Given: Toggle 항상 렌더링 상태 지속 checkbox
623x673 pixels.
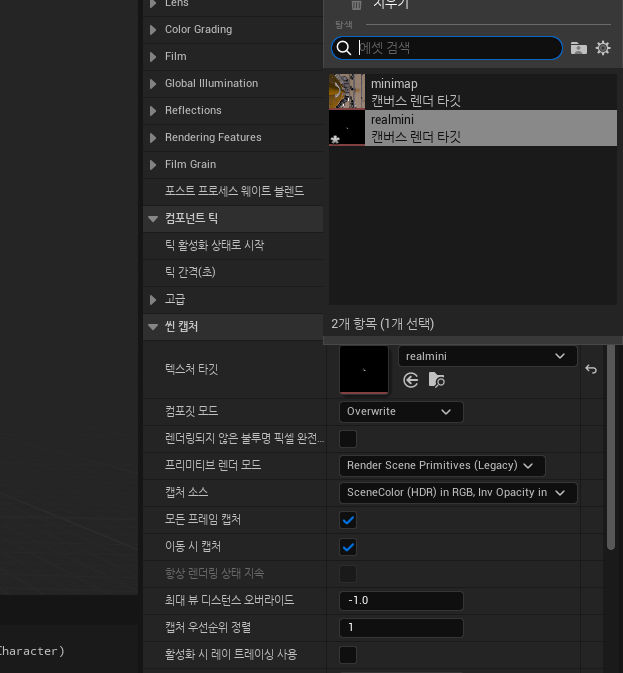Looking at the screenshot, I should (x=348, y=574).
